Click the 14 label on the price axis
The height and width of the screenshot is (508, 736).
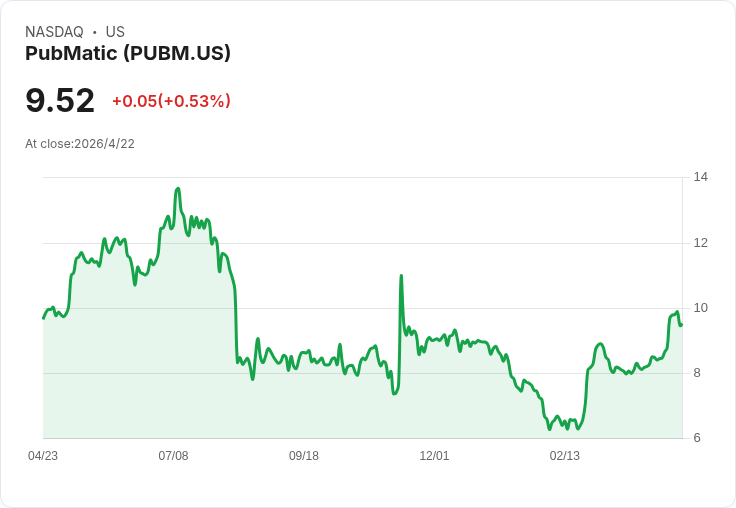tap(701, 177)
